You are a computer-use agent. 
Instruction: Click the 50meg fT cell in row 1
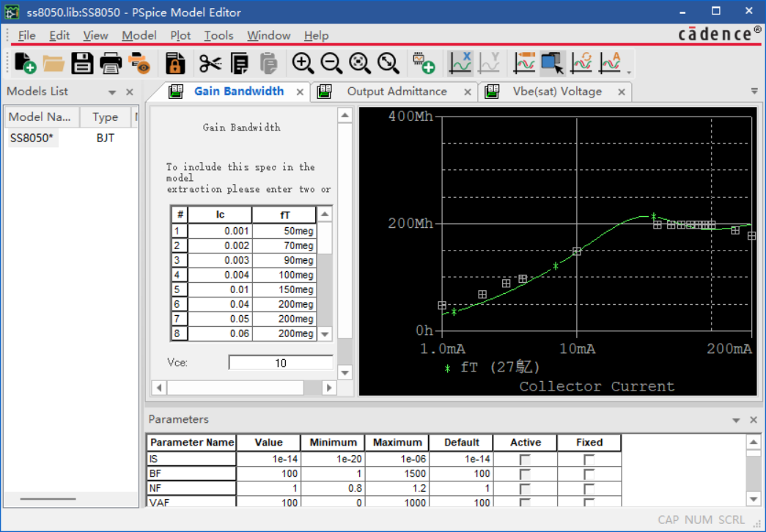(284, 231)
